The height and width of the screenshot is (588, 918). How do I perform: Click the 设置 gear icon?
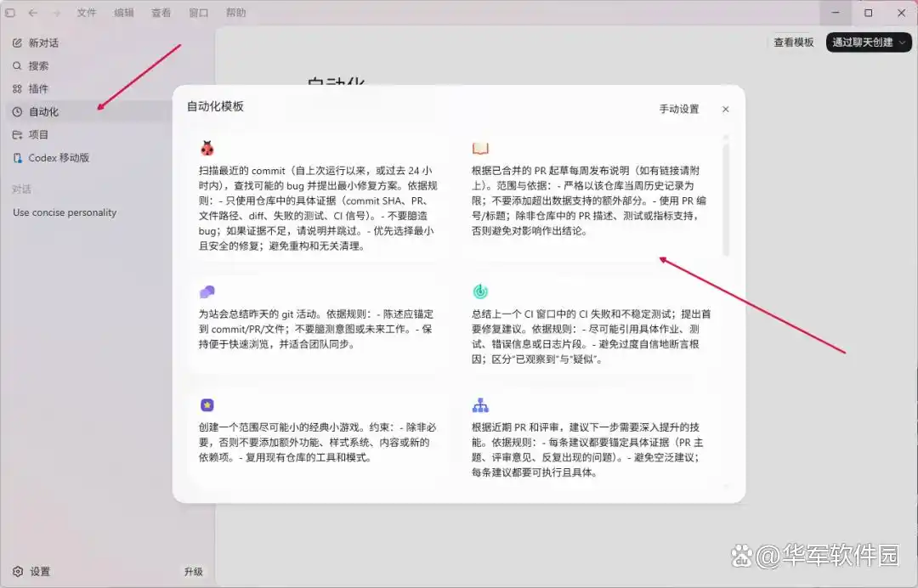(x=18, y=572)
